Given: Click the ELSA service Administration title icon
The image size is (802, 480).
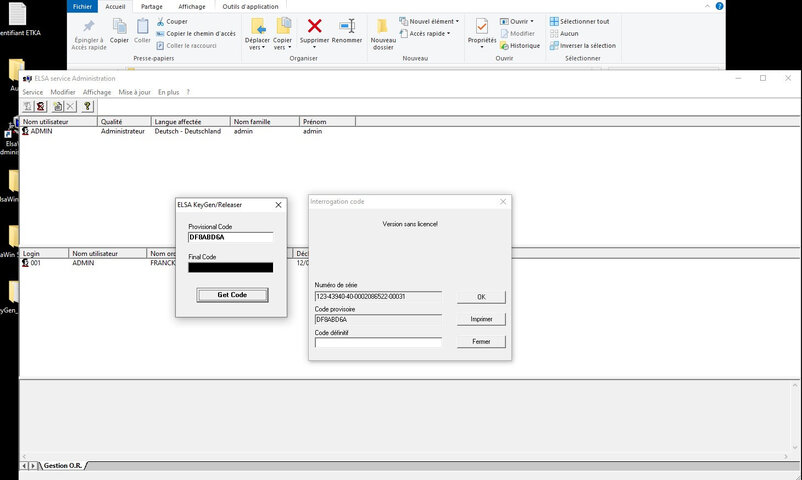Looking at the screenshot, I should pyautogui.click(x=27, y=78).
